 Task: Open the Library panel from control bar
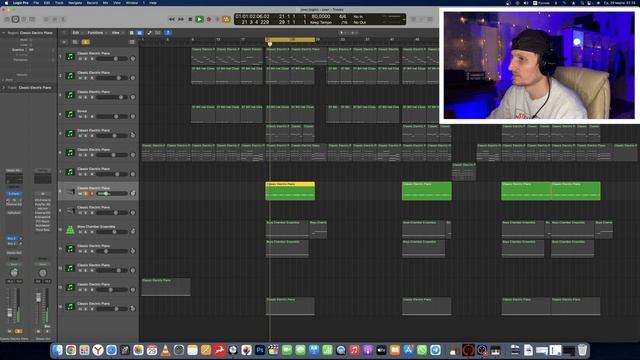coord(7,19)
